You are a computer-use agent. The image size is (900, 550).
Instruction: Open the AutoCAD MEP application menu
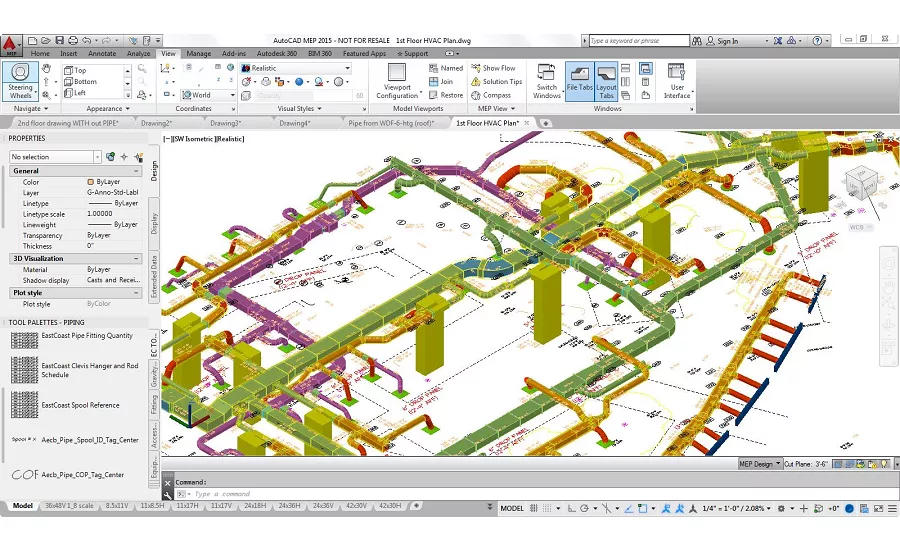click(9, 45)
